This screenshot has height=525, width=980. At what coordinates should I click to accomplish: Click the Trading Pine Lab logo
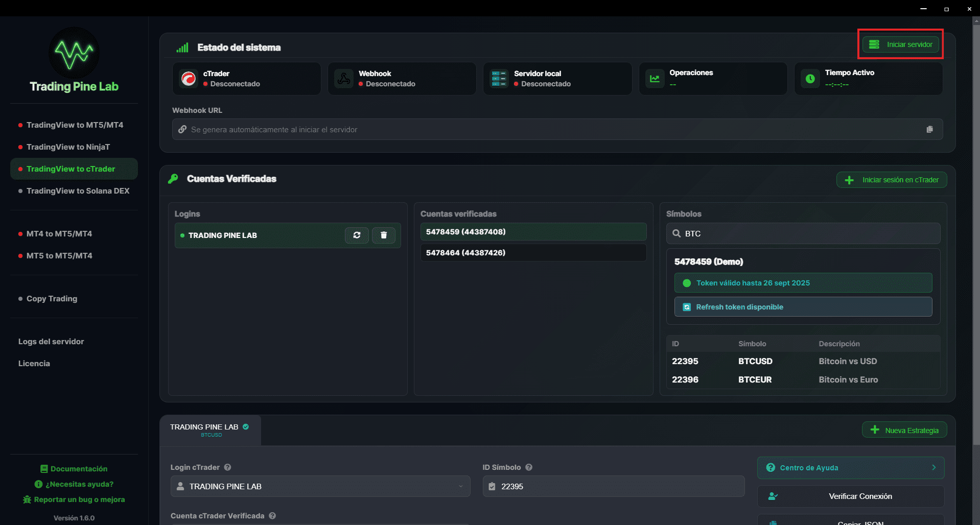pos(73,53)
